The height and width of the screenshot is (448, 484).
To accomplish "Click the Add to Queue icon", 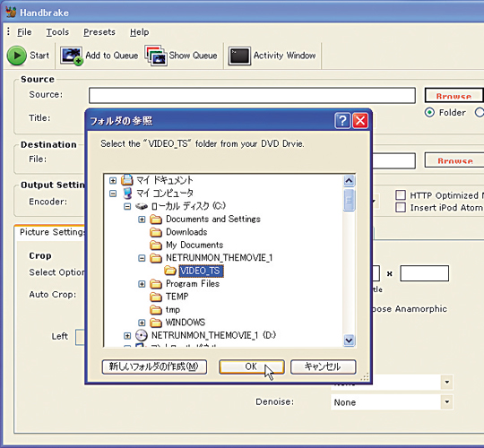I will pyautogui.click(x=72, y=56).
